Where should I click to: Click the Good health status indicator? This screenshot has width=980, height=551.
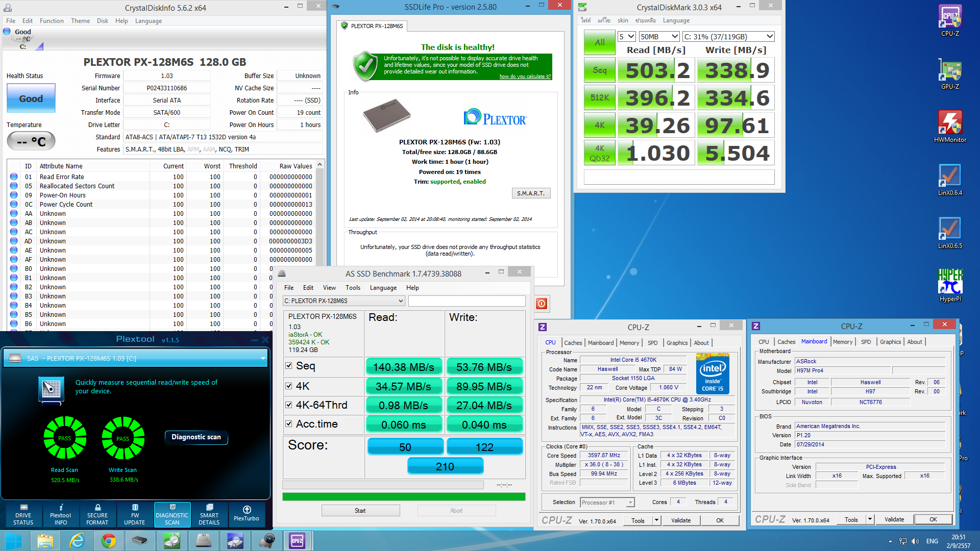click(31, 98)
